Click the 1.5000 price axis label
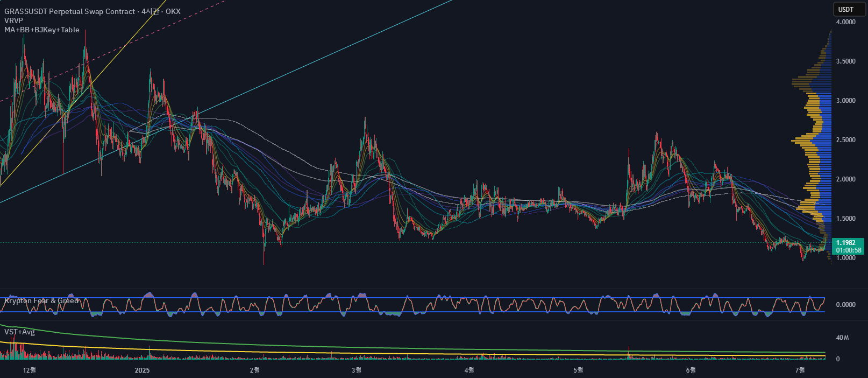This screenshot has height=378, width=868. (x=845, y=219)
